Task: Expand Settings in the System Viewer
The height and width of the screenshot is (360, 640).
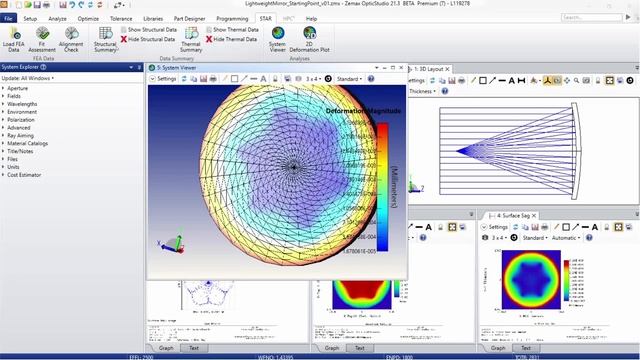Action: [162, 79]
